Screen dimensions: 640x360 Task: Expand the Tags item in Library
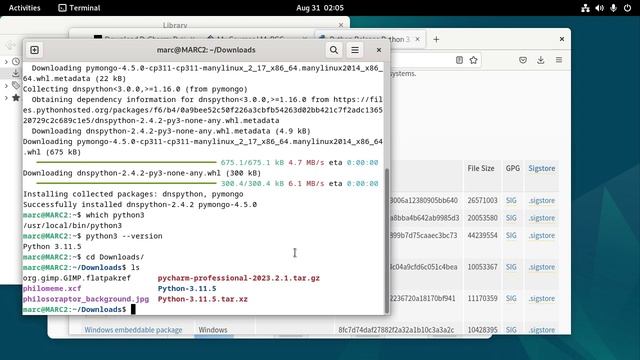click(6, 86)
